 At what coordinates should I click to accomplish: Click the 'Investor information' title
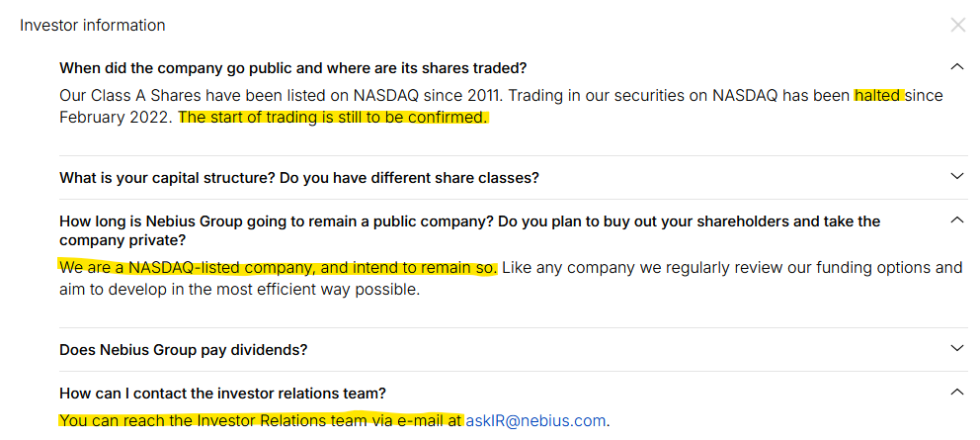(x=93, y=26)
